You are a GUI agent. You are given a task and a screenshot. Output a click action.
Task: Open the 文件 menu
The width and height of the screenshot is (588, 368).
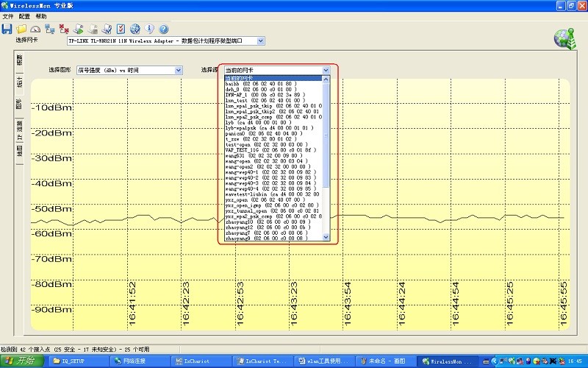(x=7, y=15)
